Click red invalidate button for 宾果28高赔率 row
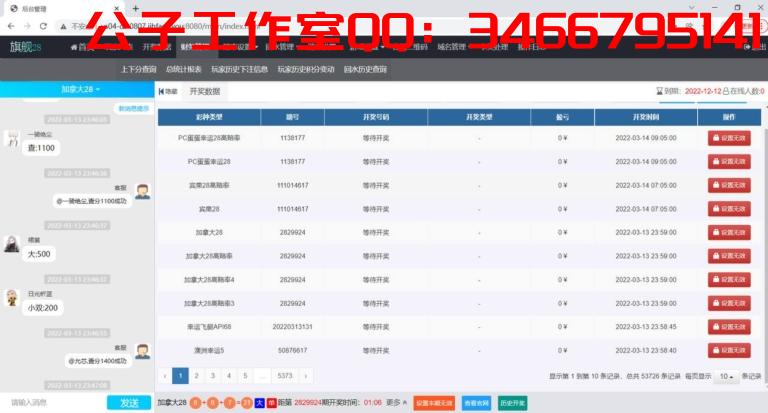 729,185
